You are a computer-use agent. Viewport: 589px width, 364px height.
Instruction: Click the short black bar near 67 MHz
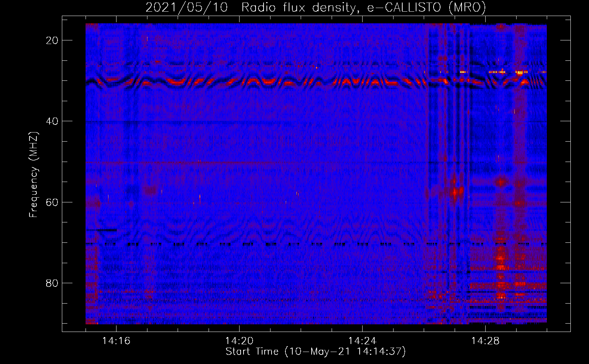point(102,230)
